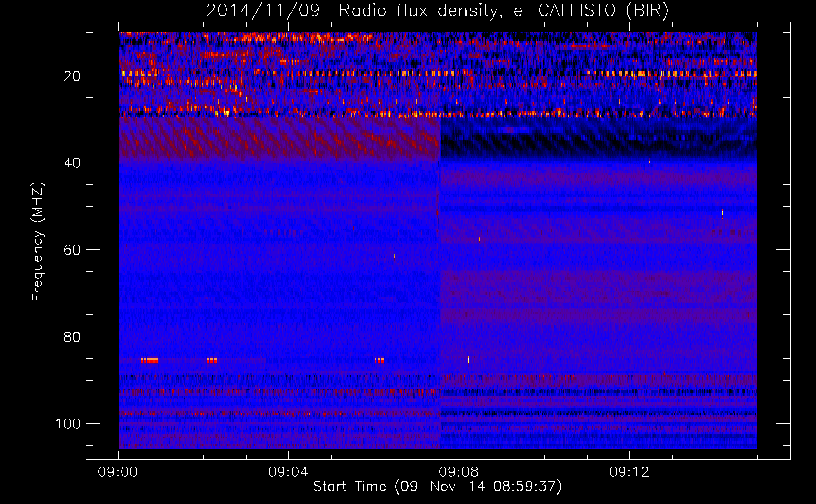The height and width of the screenshot is (504, 816).
Task: Click the '80' frequency tick label
Action: pyautogui.click(x=73, y=337)
